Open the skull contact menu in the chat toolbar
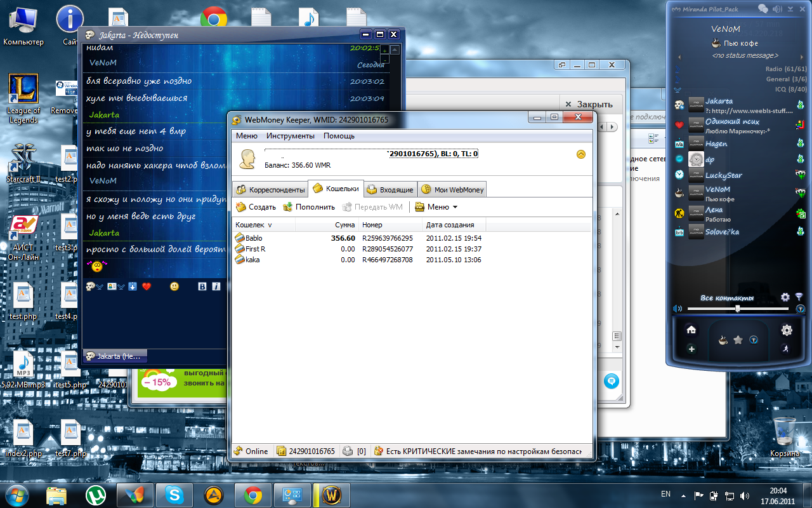The height and width of the screenshot is (508, 812). click(95, 287)
